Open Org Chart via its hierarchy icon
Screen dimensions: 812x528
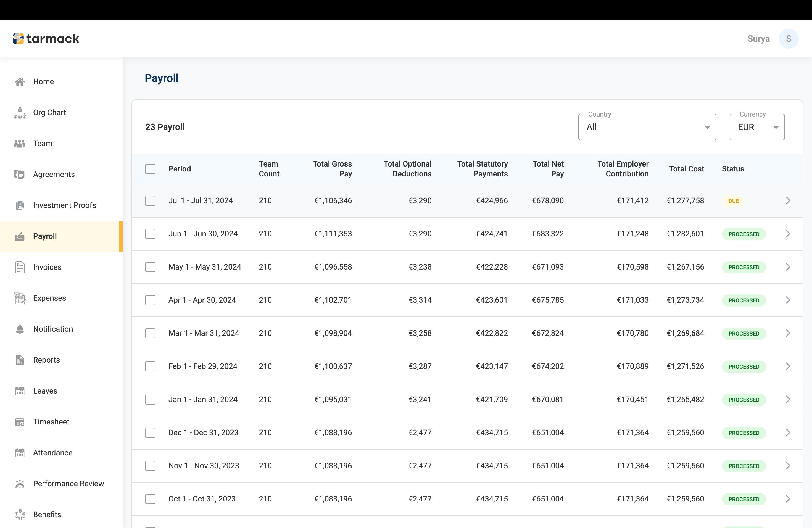20,113
